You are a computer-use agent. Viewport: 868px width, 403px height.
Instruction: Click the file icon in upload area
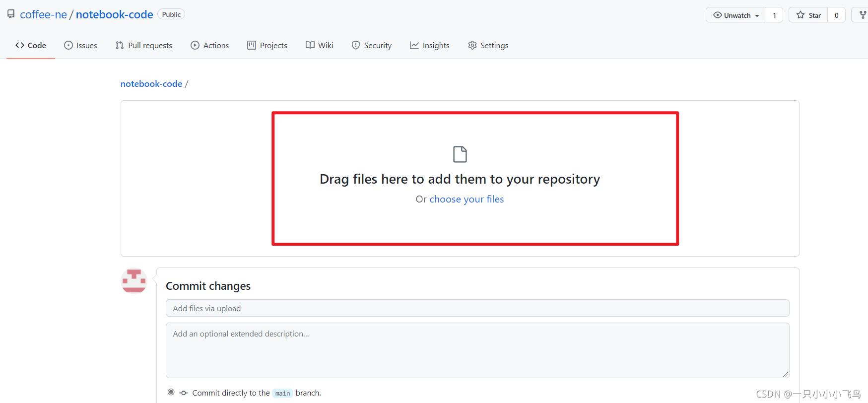460,154
